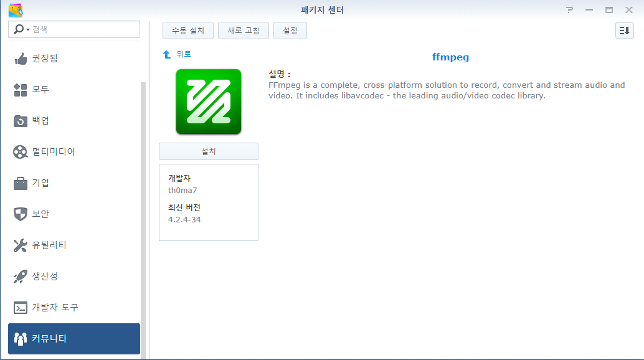The width and height of the screenshot is (644, 360).
Task: Click the 수동 설치 button
Action: pyautogui.click(x=188, y=31)
